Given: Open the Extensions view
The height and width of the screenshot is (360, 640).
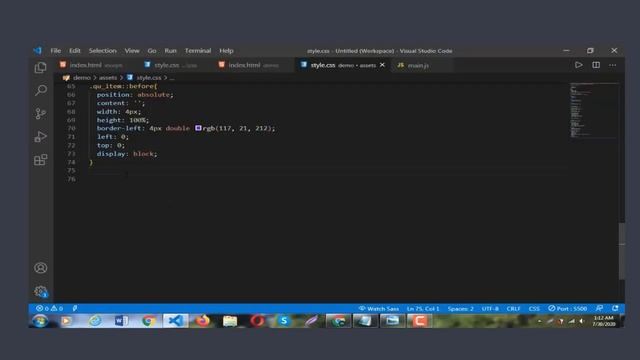Looking at the screenshot, I should click(40, 160).
